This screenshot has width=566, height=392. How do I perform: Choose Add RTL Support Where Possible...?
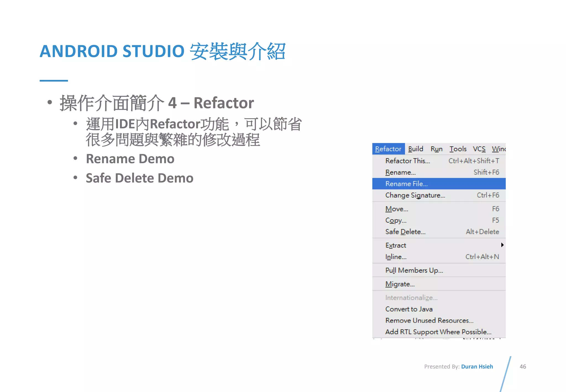point(439,332)
